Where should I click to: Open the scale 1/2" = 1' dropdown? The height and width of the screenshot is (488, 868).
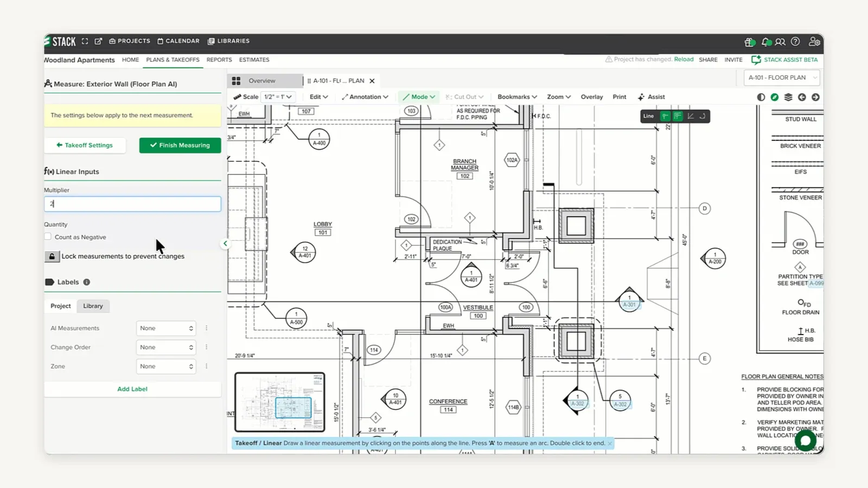tap(278, 97)
